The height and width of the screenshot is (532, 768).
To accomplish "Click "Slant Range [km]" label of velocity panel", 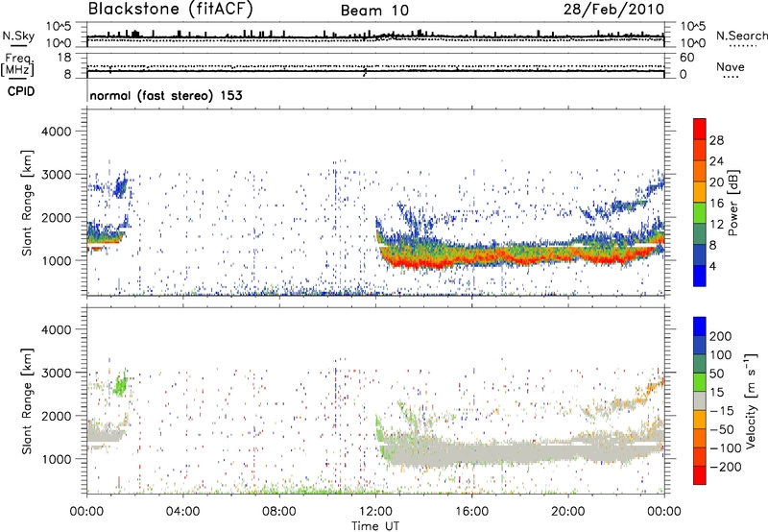I will tap(27, 400).
